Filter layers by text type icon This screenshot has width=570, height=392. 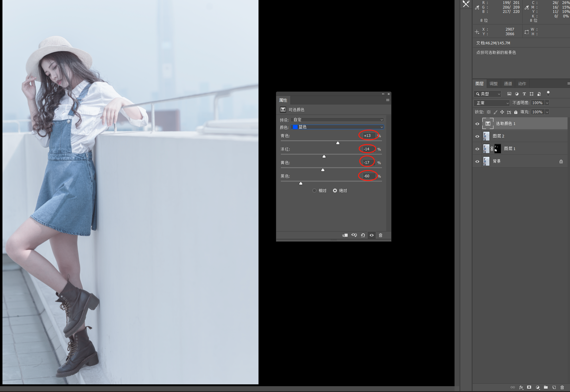[524, 94]
